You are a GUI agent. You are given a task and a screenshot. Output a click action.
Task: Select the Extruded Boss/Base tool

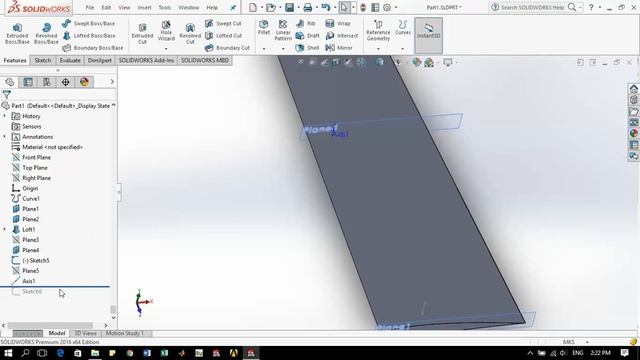[17, 33]
